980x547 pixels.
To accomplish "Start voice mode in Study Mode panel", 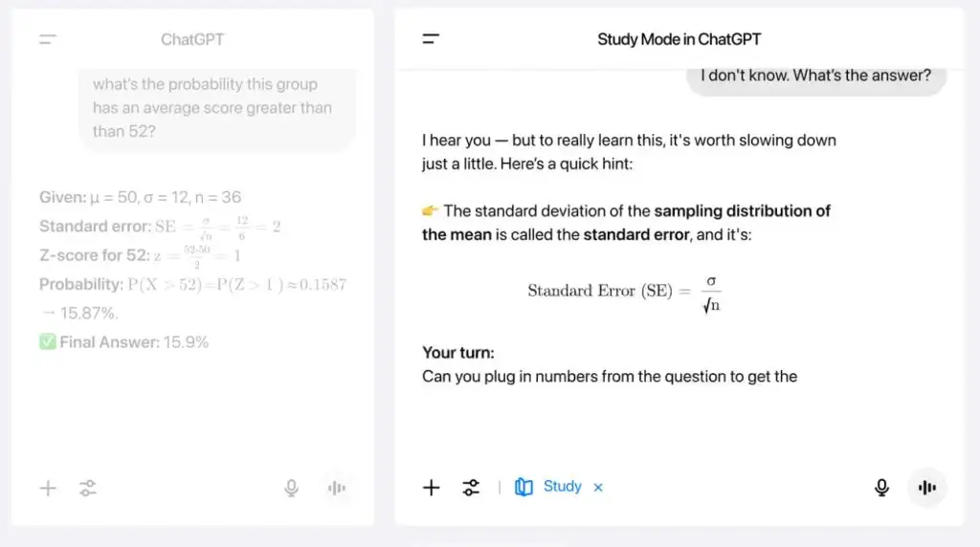I will [926, 487].
